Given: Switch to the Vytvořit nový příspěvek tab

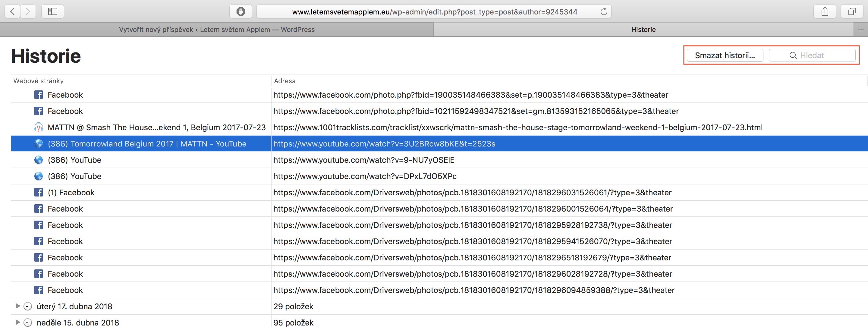Looking at the screenshot, I should [217, 30].
